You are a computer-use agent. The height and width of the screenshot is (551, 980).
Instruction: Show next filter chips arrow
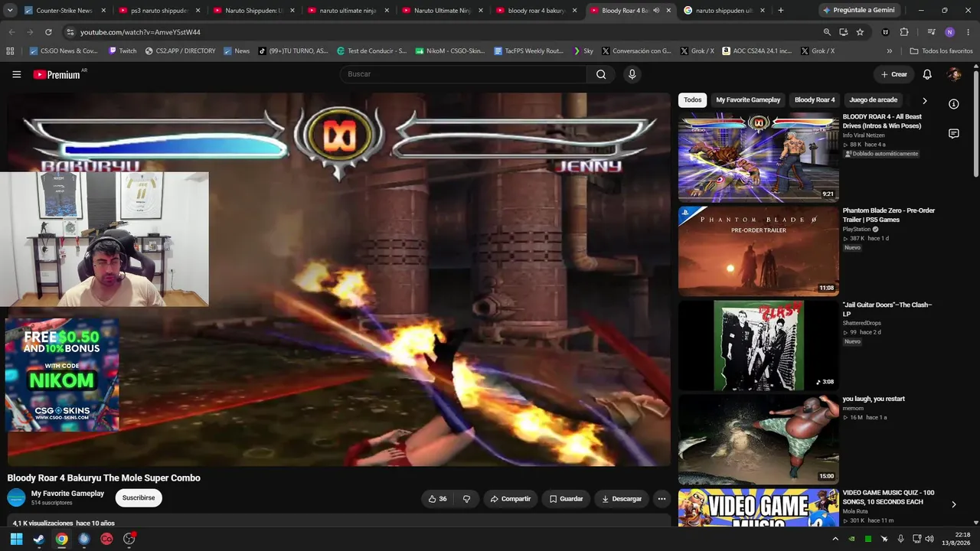point(924,100)
